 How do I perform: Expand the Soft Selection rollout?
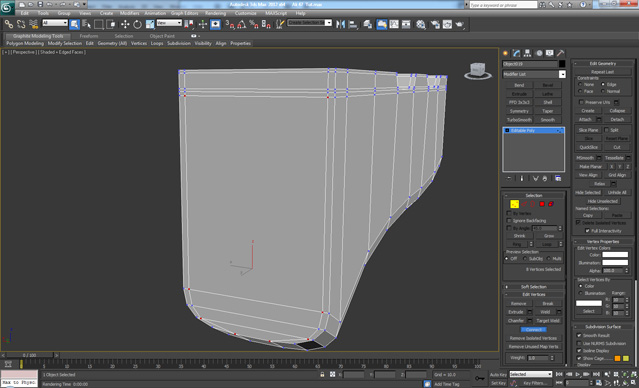click(x=534, y=287)
